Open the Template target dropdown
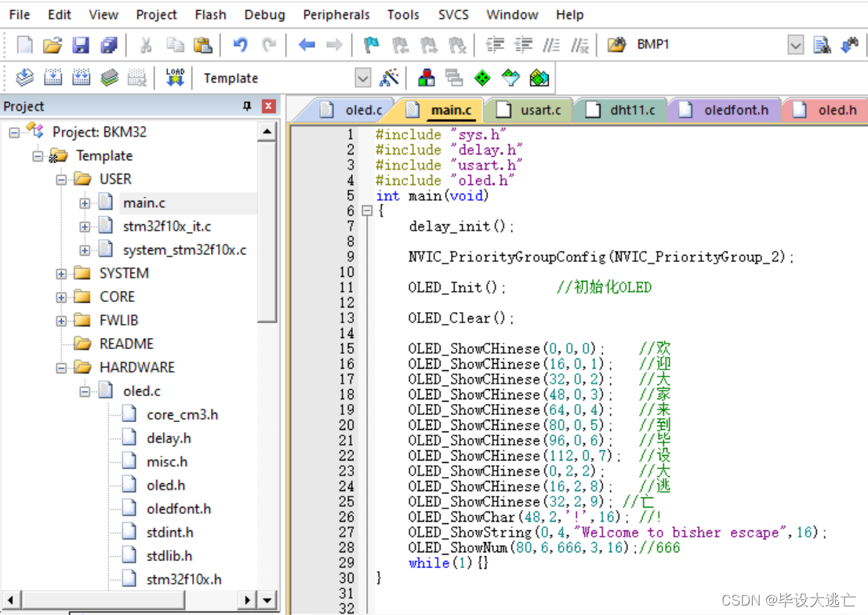Viewport: 868px width, 615px height. pyautogui.click(x=362, y=78)
